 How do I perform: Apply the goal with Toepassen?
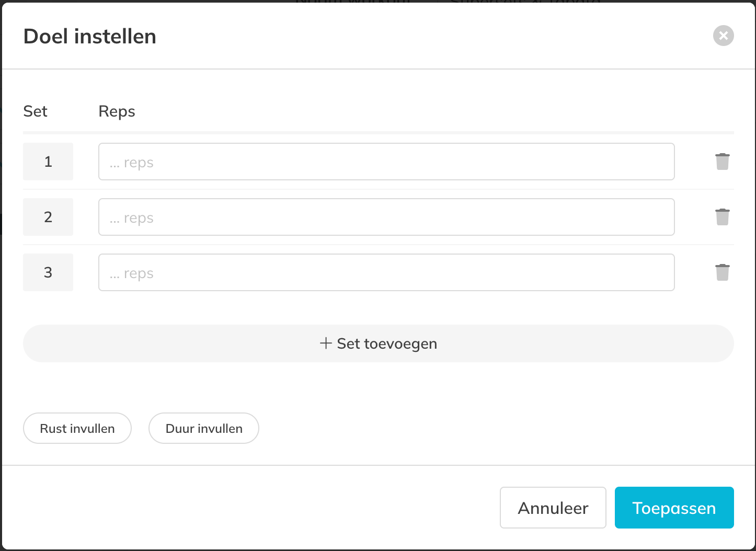coord(674,508)
